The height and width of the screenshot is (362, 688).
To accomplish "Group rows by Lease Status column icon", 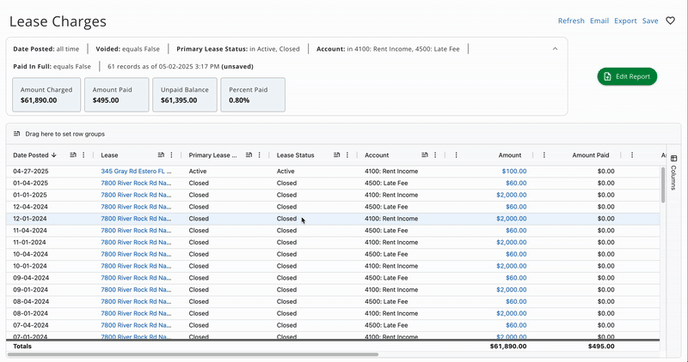I will click(337, 155).
